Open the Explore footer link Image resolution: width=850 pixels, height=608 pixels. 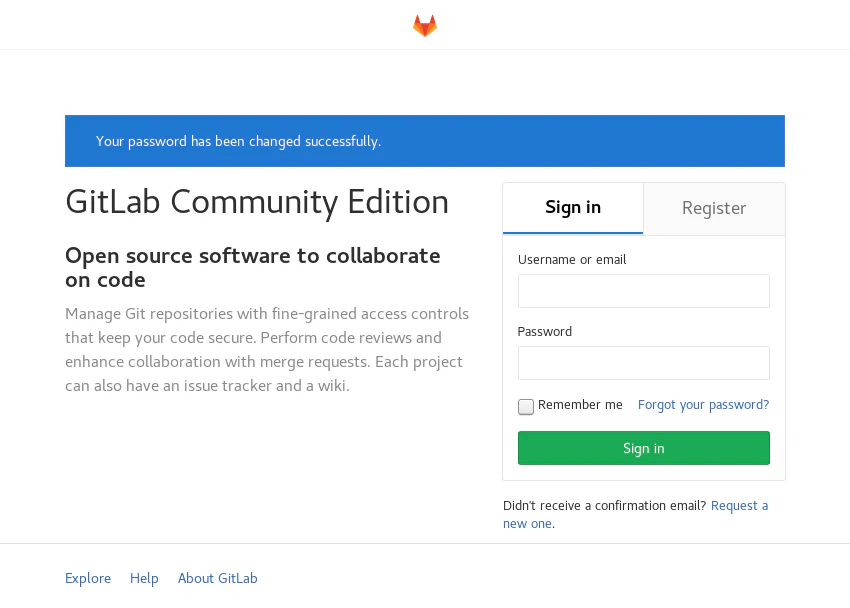pyautogui.click(x=88, y=578)
